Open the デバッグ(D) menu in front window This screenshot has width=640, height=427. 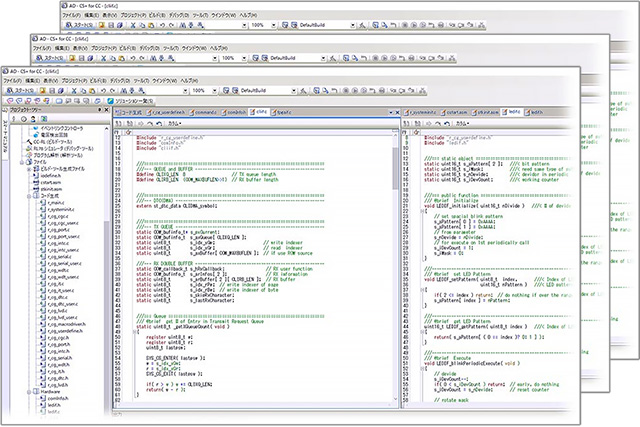120,81
